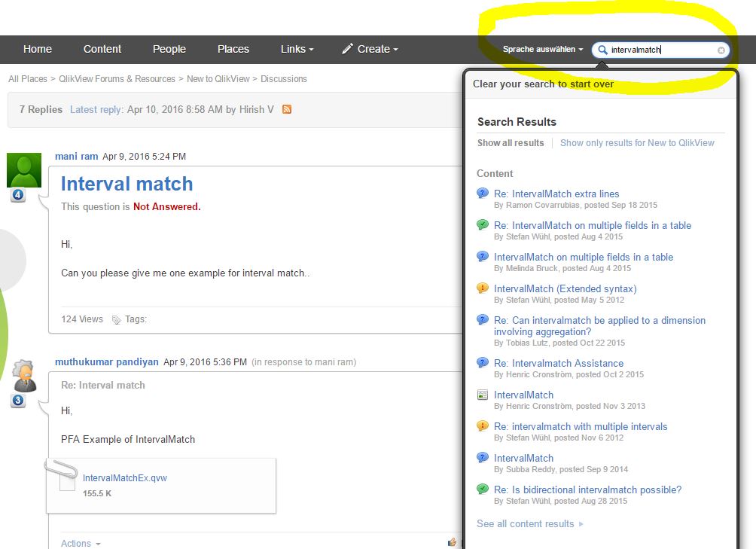This screenshot has height=549, width=756.
Task: Open the People section from the menu bar
Action: tap(169, 49)
